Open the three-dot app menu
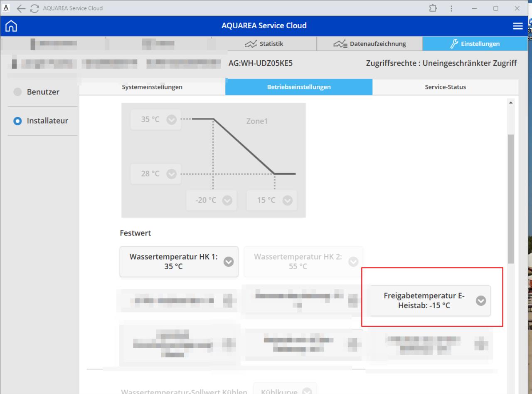Image resolution: width=532 pixels, height=394 pixels. click(x=451, y=8)
